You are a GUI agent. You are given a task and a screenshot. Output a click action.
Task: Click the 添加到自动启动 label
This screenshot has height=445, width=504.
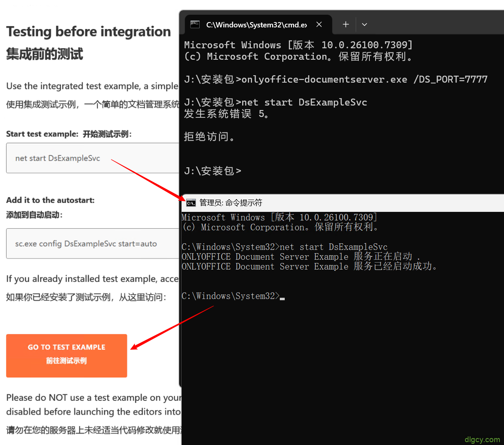pyautogui.click(x=34, y=215)
